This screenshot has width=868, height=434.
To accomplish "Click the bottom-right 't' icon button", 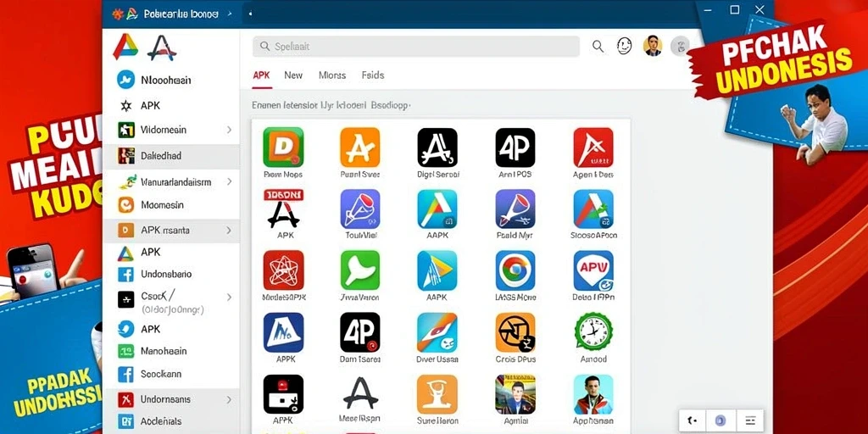I will (x=692, y=420).
